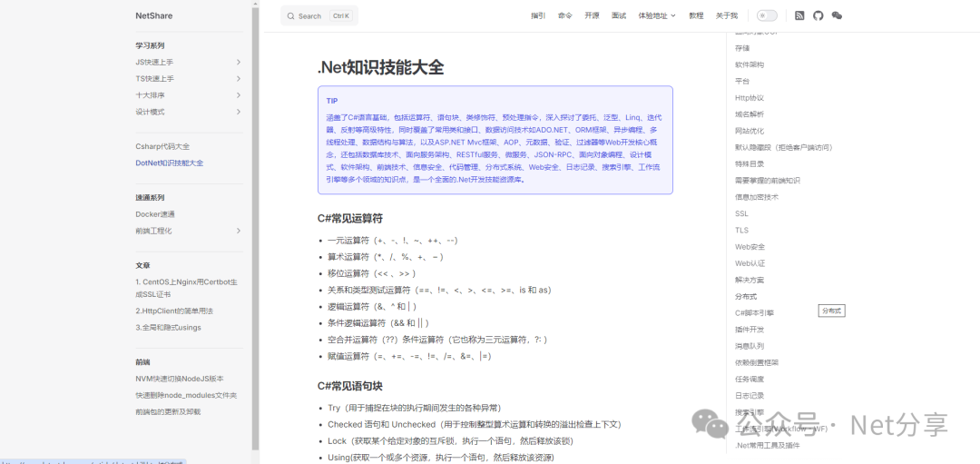Open the 指引 nav item
The width and height of the screenshot is (980, 464).
pyautogui.click(x=537, y=15)
